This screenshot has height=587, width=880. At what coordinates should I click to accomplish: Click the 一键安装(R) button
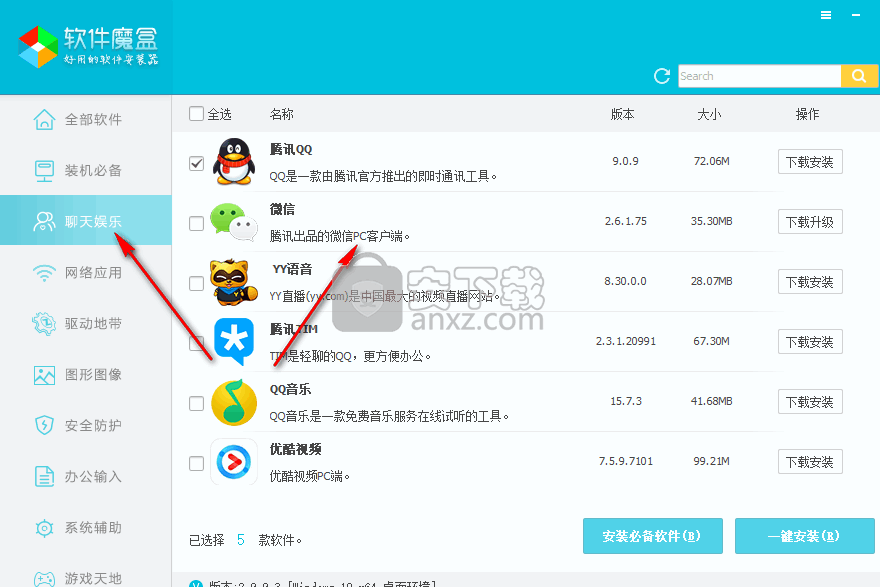804,536
